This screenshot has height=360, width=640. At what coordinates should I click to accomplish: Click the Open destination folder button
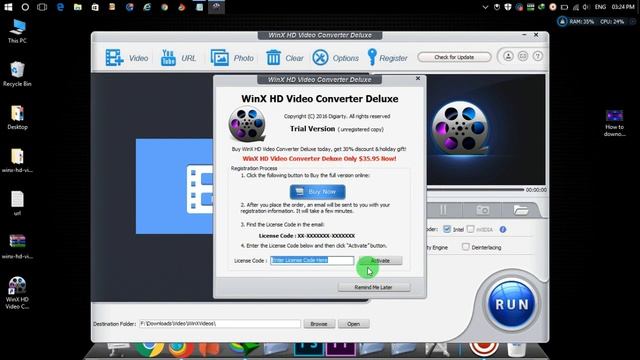[x=353, y=324]
